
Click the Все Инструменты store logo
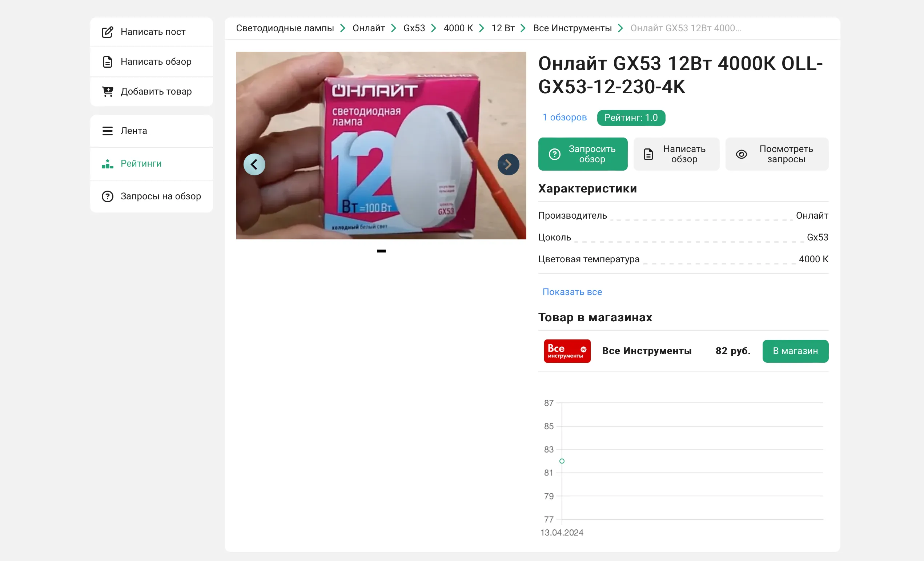coord(567,351)
